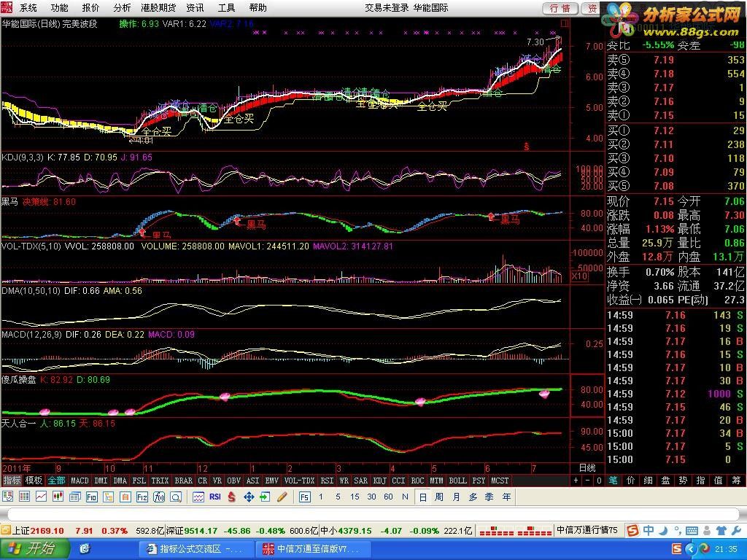
Task: Open the 分析 menu
Action: point(122,7)
